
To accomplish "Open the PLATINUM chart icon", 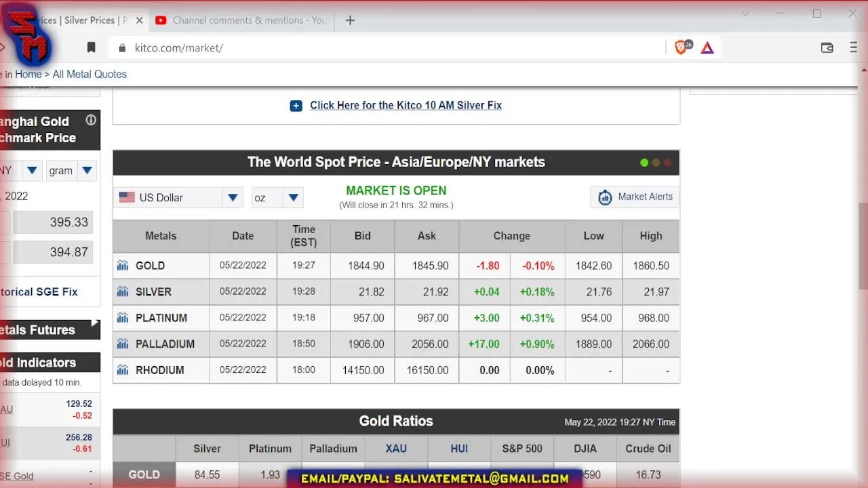I will (123, 318).
